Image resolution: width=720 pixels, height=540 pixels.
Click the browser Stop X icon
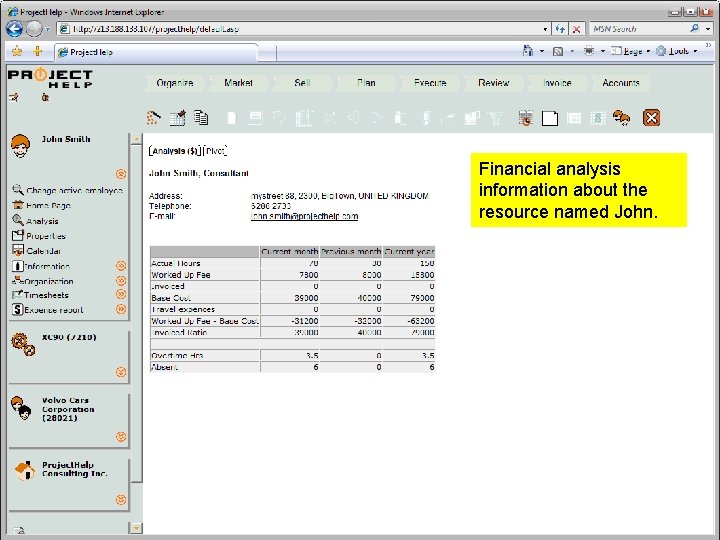[x=576, y=29]
